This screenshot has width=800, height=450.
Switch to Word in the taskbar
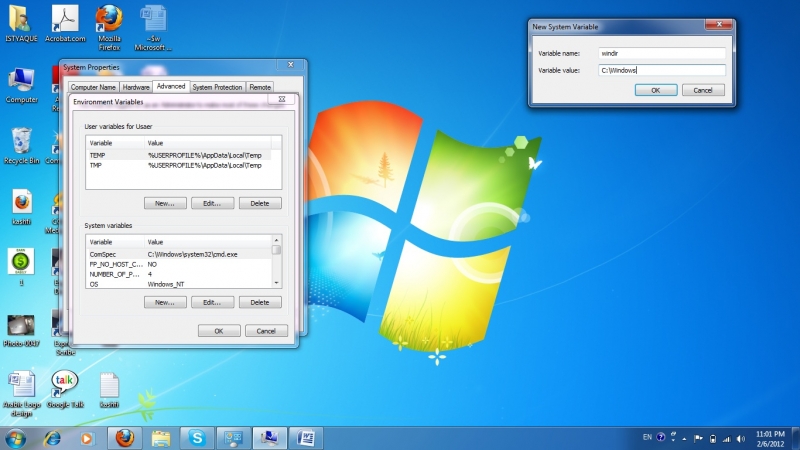pyautogui.click(x=305, y=438)
